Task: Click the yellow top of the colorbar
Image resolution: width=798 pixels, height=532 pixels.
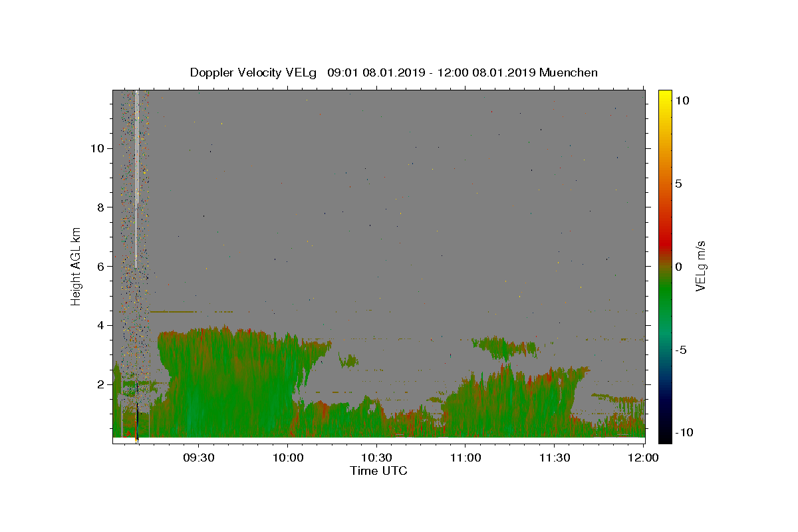Action: pos(665,96)
